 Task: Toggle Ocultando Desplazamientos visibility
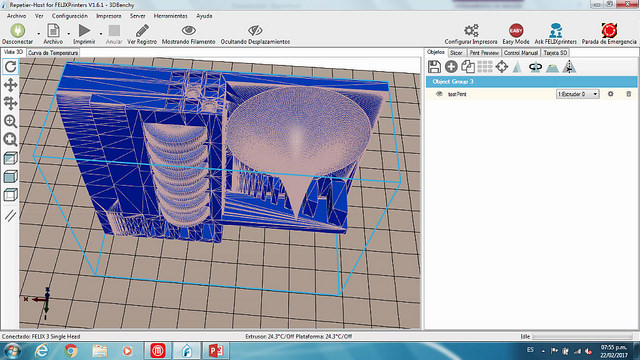pyautogui.click(x=255, y=34)
